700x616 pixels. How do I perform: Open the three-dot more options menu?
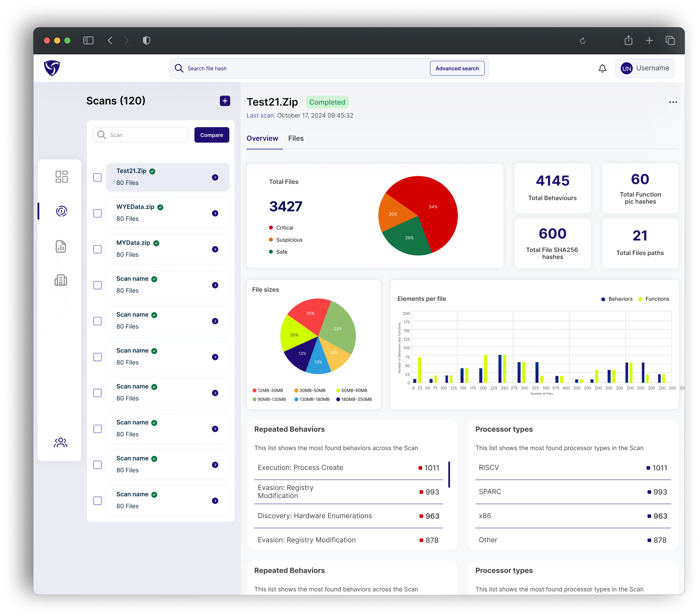point(673,102)
